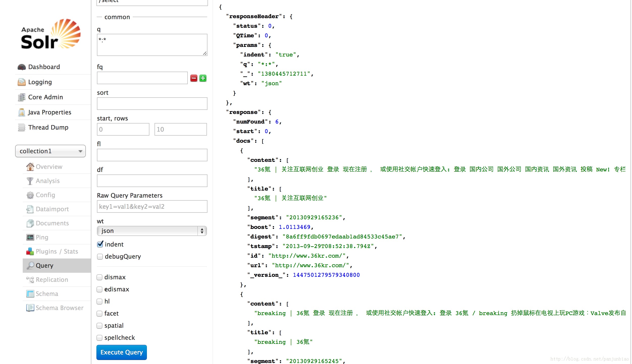Click the Plugins / Stats blocks icon

tap(30, 251)
